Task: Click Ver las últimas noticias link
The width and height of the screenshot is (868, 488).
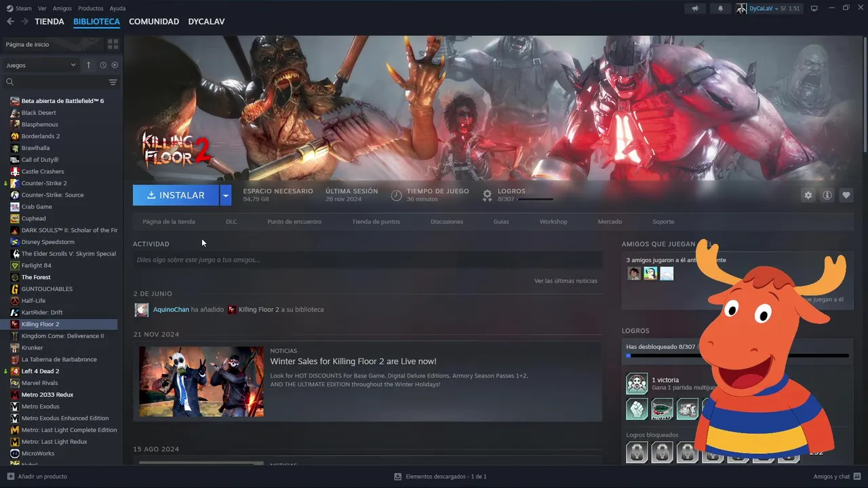Action: [x=566, y=281]
